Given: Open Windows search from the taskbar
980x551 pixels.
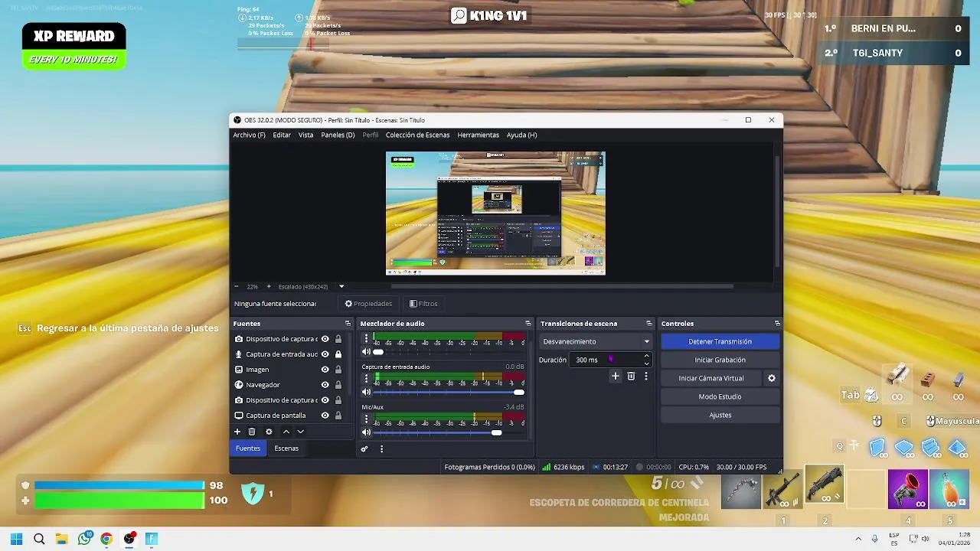Looking at the screenshot, I should pos(39,539).
